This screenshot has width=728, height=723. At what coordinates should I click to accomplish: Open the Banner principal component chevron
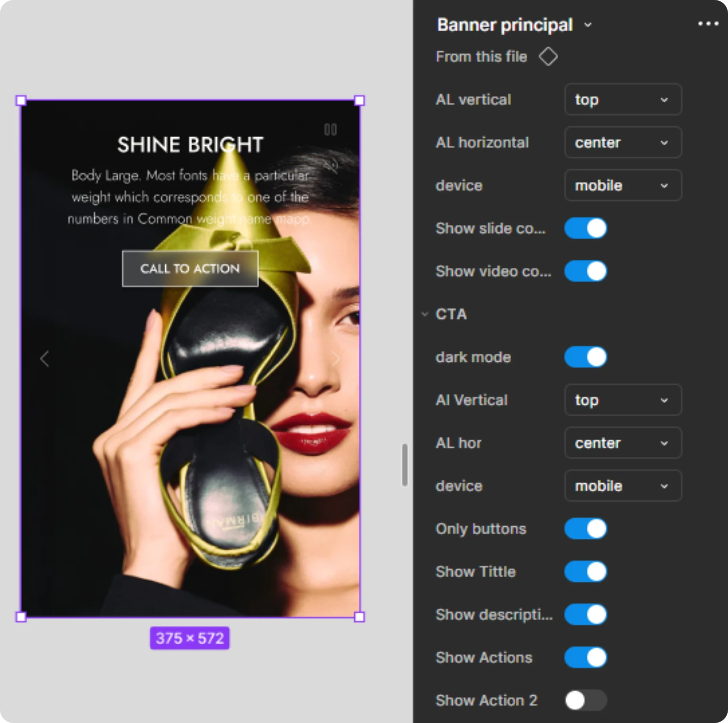click(x=588, y=25)
